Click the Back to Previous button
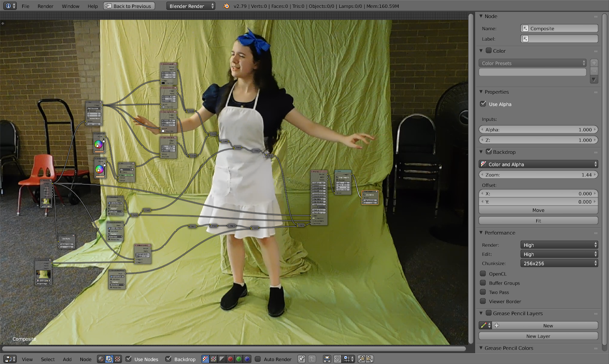The width and height of the screenshot is (609, 364). [x=129, y=6]
